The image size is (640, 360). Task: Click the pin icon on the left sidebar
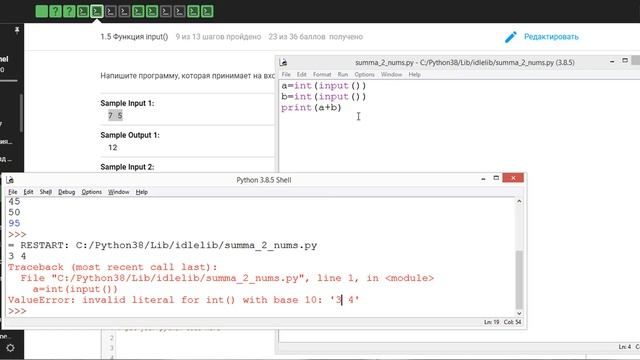[x=17, y=30]
